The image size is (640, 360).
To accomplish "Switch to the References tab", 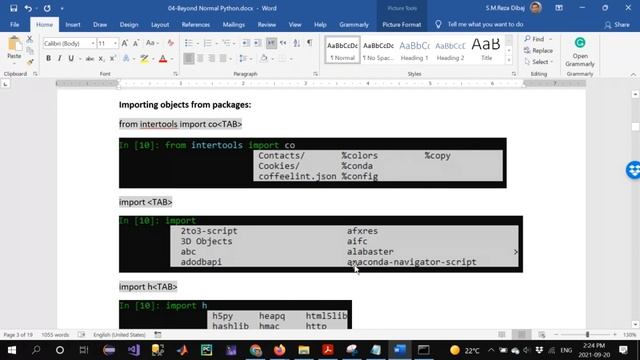I will [x=196, y=24].
